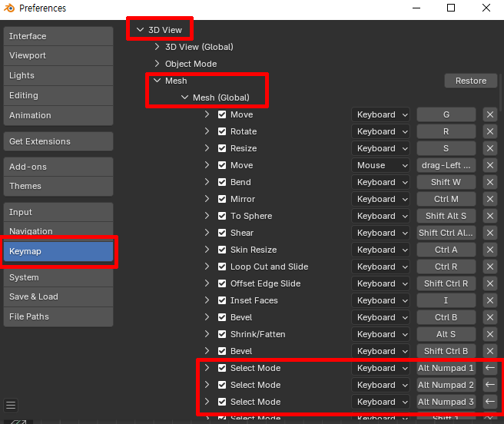Expand the Loop Cut and Slide details
Image resolution: width=504 pixels, height=424 pixels.
coord(207,267)
